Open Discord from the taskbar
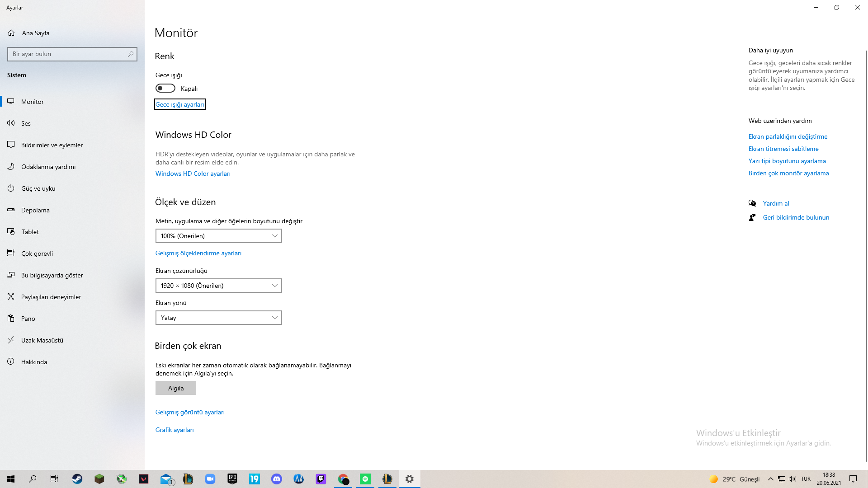The height and width of the screenshot is (488, 868). 276,479
